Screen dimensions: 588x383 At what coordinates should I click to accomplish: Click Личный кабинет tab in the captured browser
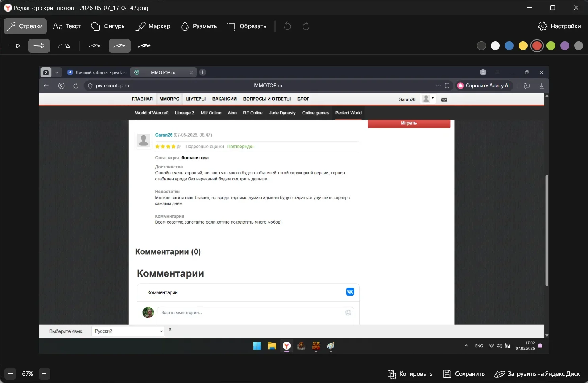96,72
